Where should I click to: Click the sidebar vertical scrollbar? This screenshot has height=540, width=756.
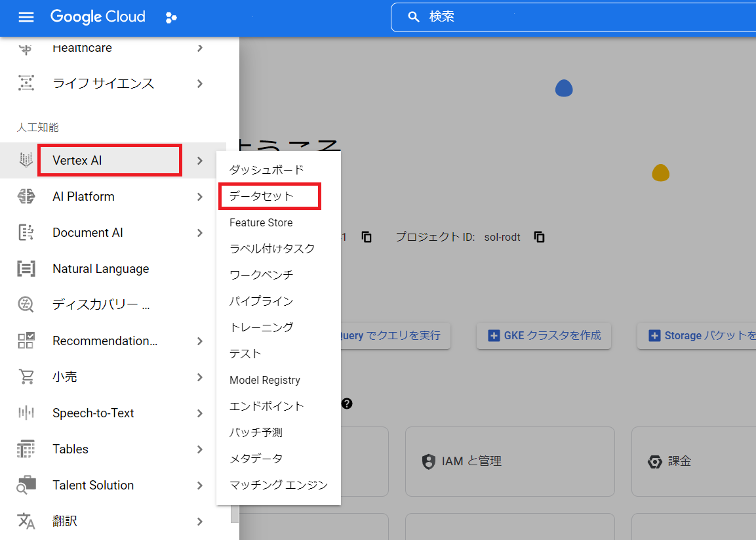coord(235,514)
